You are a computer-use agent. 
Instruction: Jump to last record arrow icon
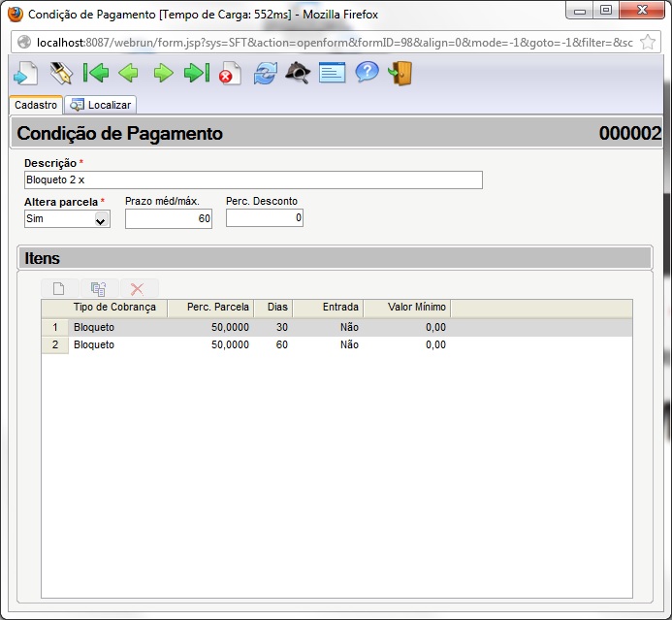[197, 73]
